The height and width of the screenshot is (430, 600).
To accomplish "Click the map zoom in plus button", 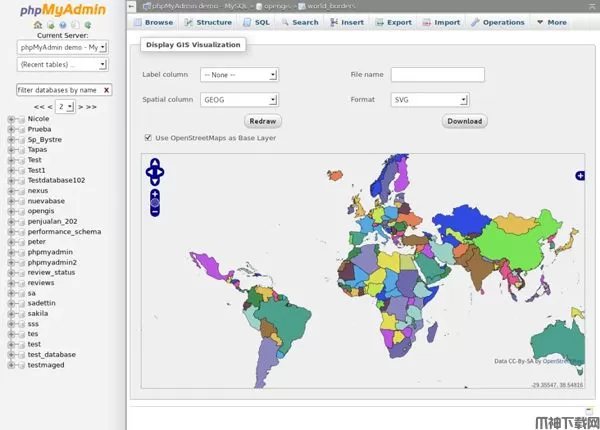I will pyautogui.click(x=155, y=193).
